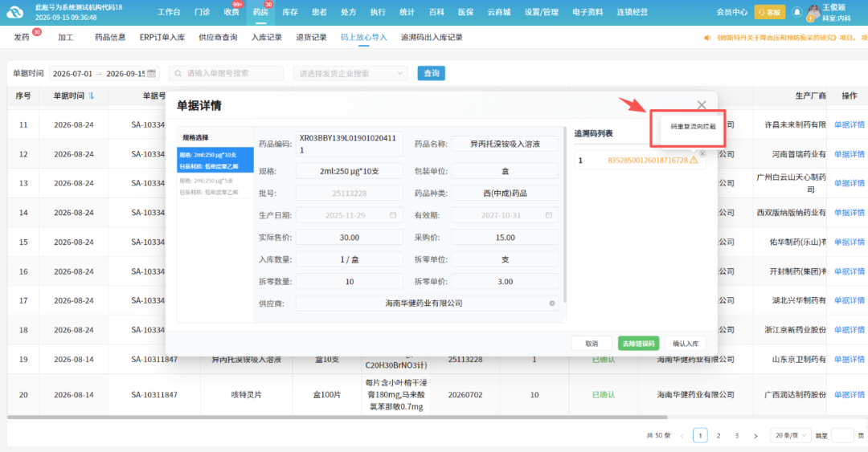Go to page 3 in pagination
868x452 pixels.
click(x=737, y=436)
